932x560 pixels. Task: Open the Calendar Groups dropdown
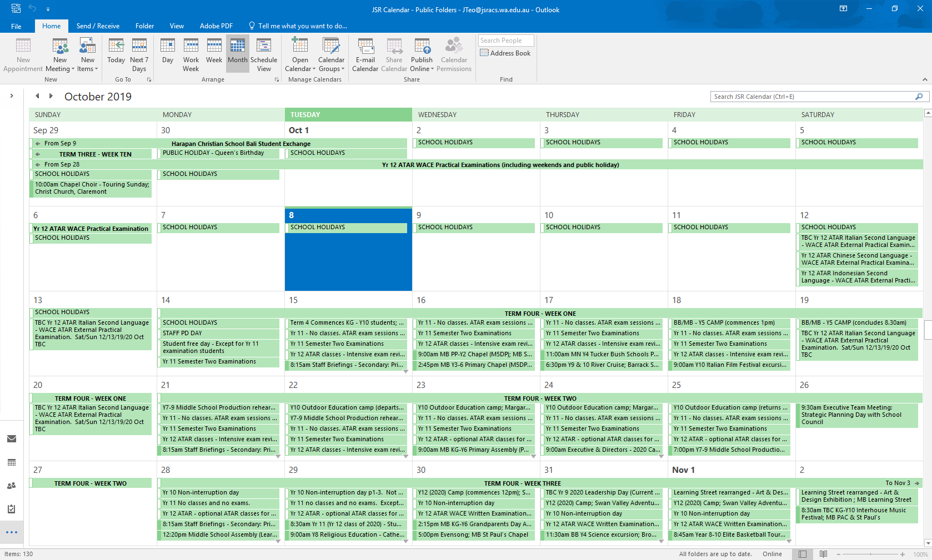(x=331, y=54)
